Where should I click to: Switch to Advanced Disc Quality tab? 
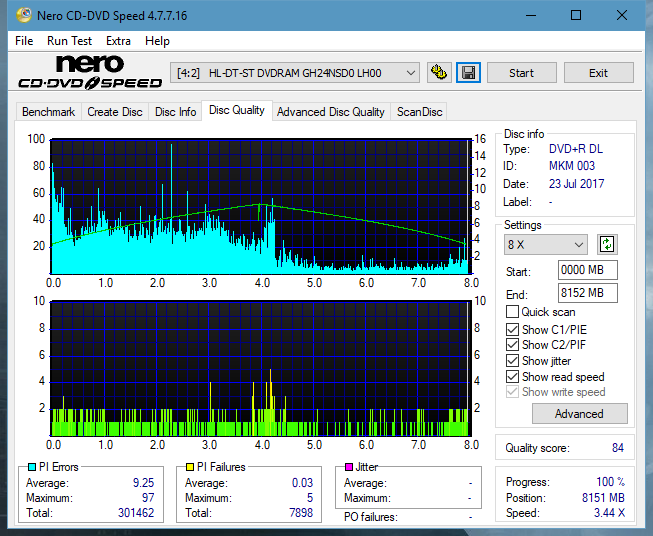pyautogui.click(x=331, y=112)
